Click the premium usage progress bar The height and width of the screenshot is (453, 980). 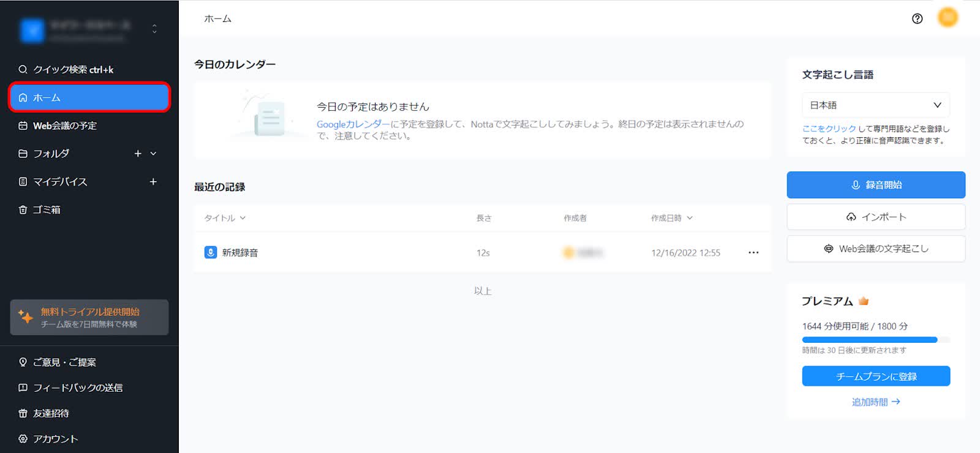coord(876,340)
